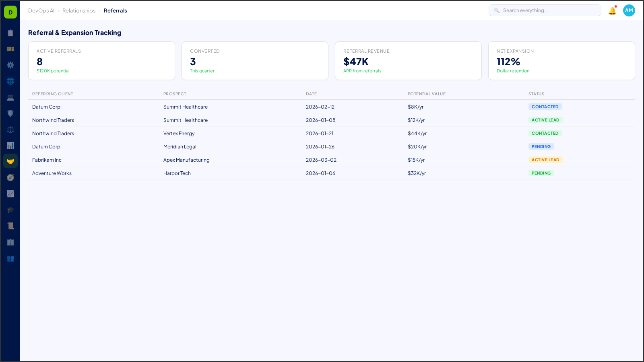Open the clipboard panel in the sidebar
The width and height of the screenshot is (644, 362).
[x=10, y=33]
